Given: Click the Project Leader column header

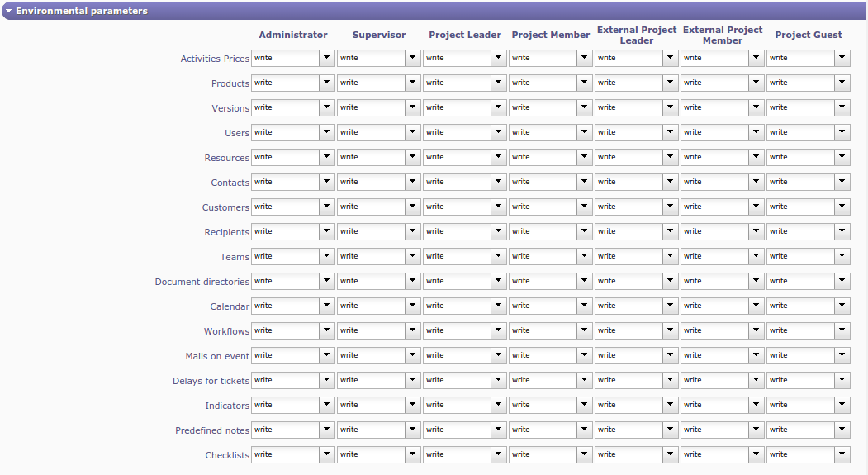Looking at the screenshot, I should [464, 35].
